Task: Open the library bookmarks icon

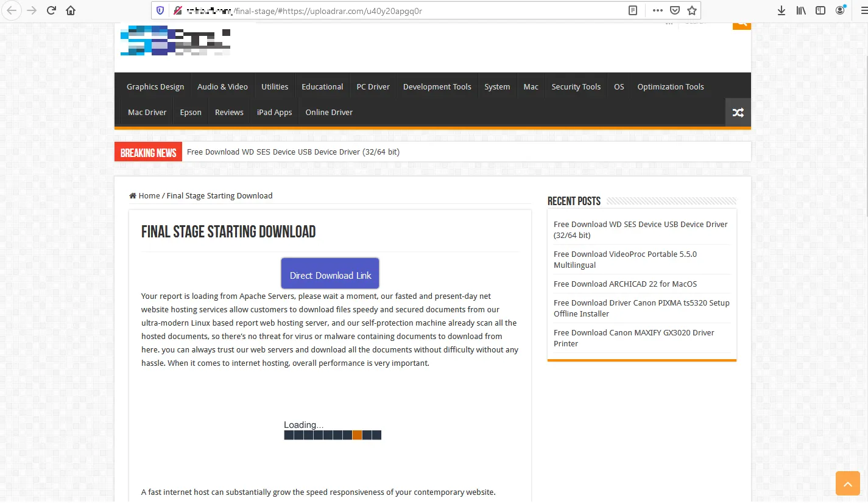Action: click(x=801, y=10)
